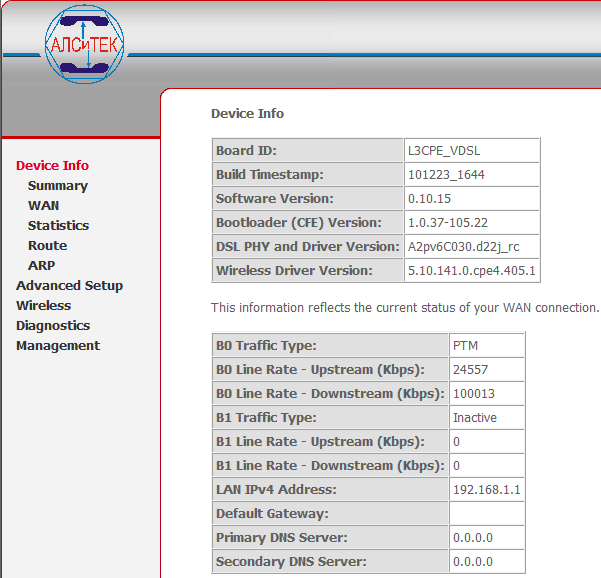Image resolution: width=601 pixels, height=578 pixels.
Task: Click the B1 Line Rate Downstream label
Action: pos(330,466)
